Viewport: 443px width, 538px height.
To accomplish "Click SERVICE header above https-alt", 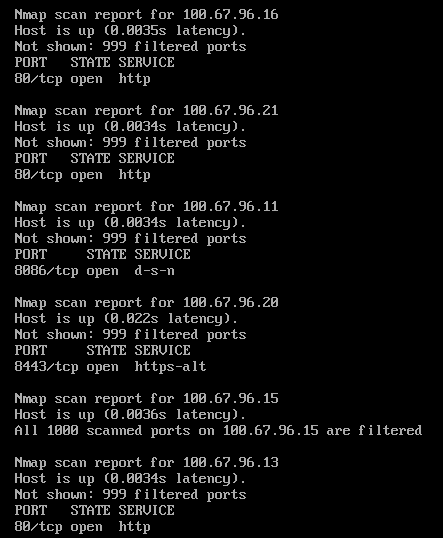I will (x=162, y=350).
